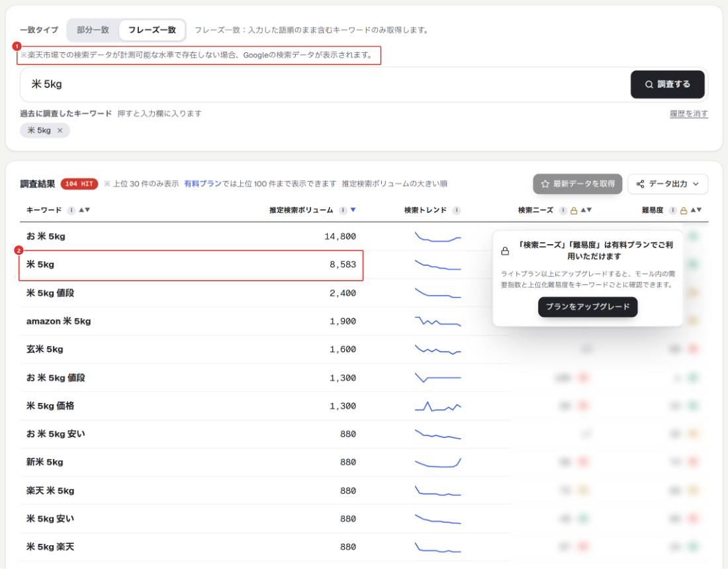Click keyword 玄米 5kg

coord(44,349)
